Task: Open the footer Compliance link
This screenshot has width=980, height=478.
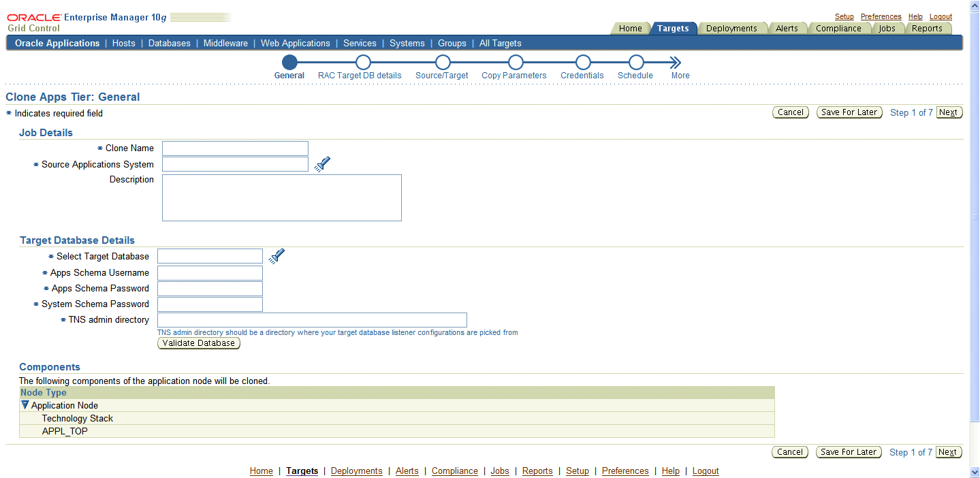Action: 455,471
